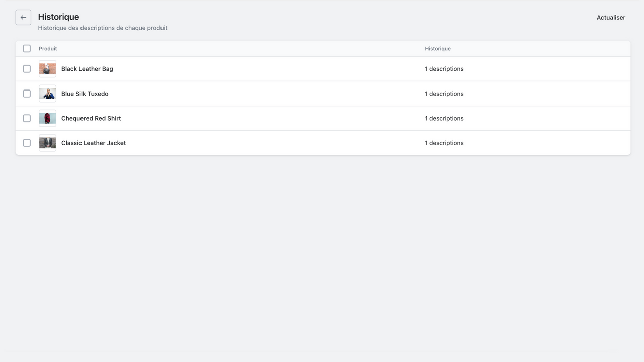Click the Actualiser button
Screen dimensions: 644x362
tap(611, 18)
